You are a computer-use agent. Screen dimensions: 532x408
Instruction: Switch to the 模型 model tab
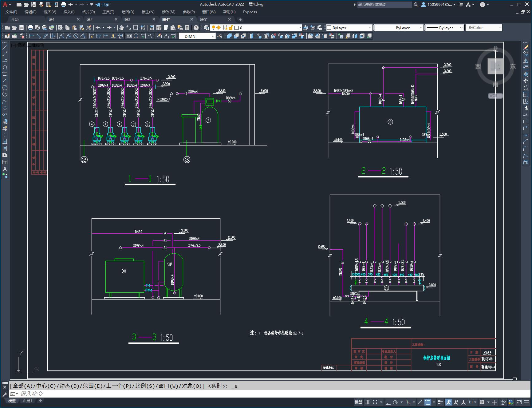click(x=12, y=401)
